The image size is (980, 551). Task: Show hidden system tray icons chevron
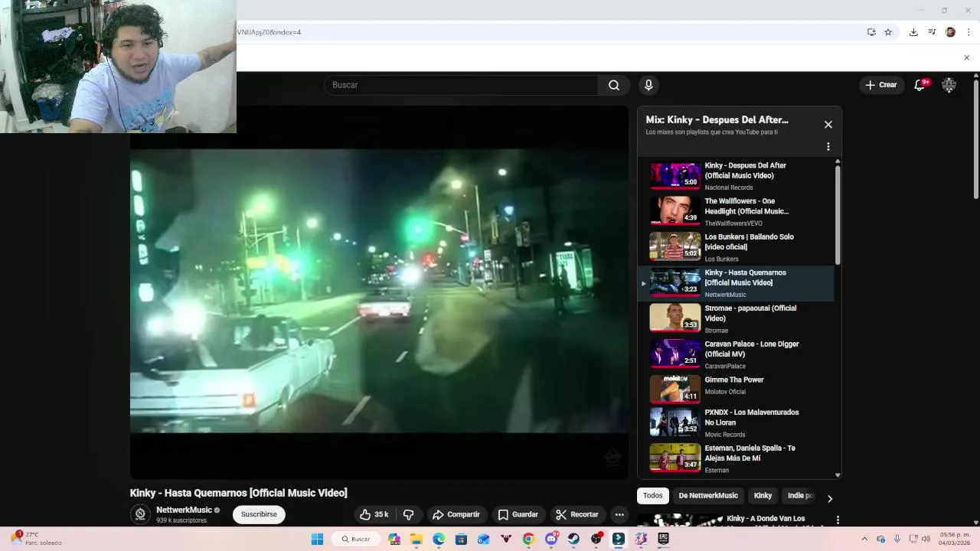[x=864, y=539]
